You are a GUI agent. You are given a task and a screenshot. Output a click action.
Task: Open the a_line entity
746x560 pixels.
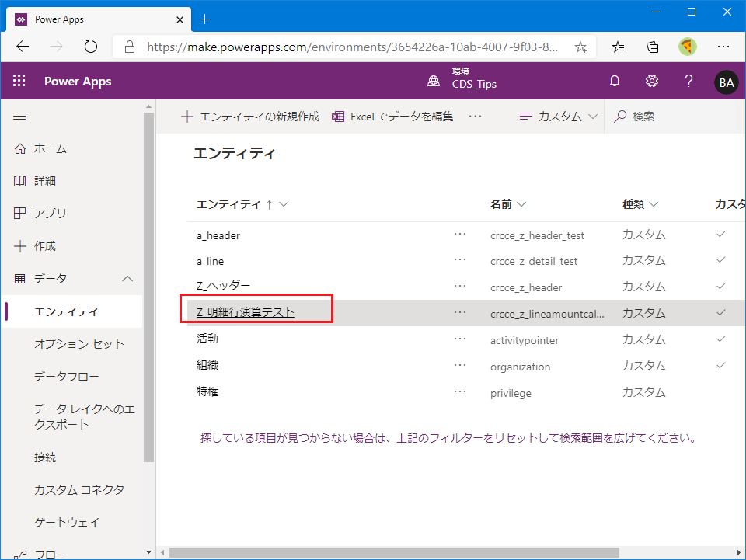coord(211,262)
